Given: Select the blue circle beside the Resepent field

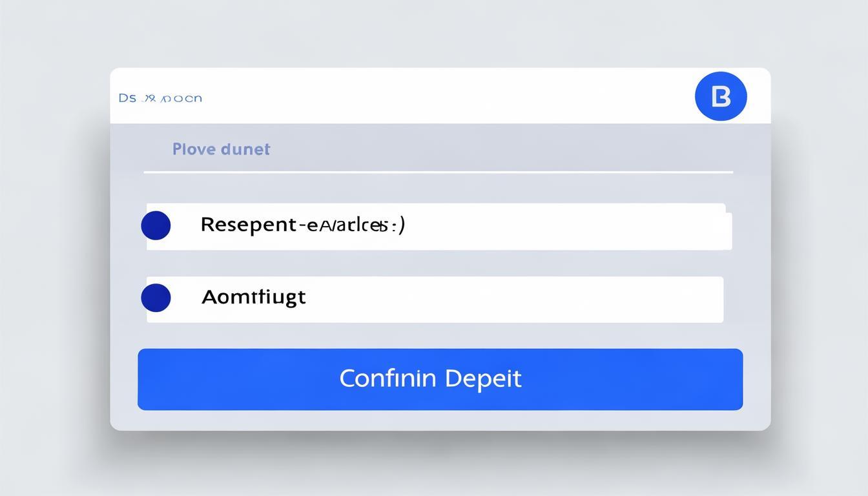Looking at the screenshot, I should pyautogui.click(x=156, y=225).
